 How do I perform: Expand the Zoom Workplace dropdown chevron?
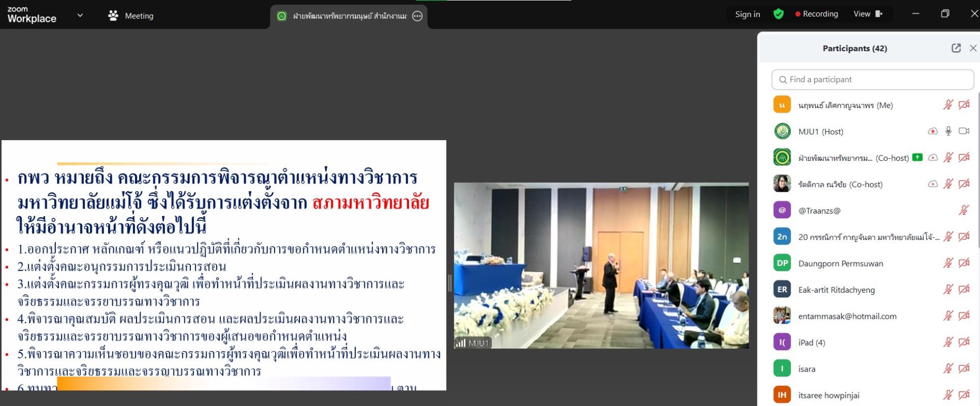(80, 15)
